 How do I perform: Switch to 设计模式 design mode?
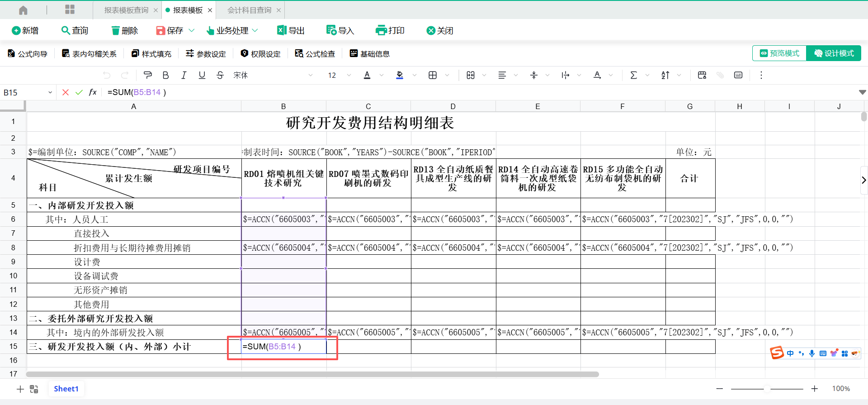(x=834, y=53)
